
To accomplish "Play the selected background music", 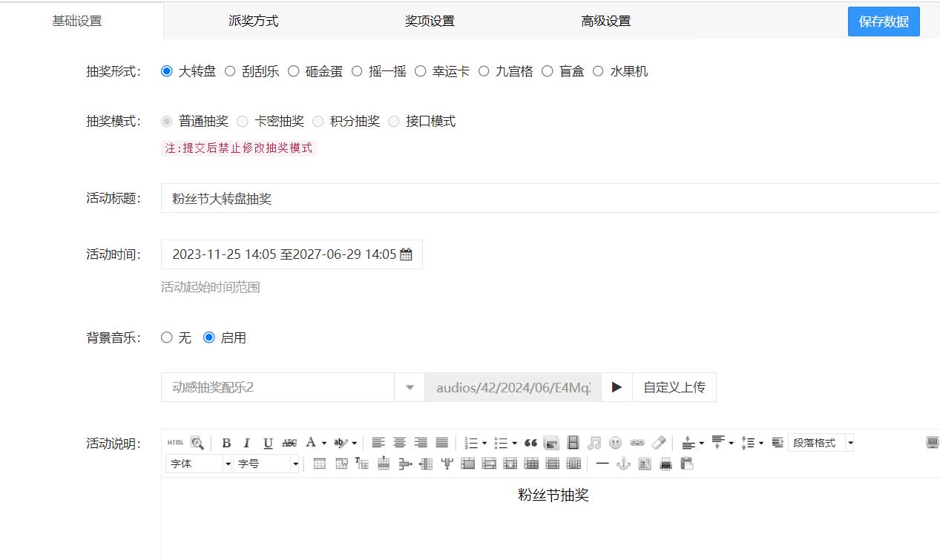I will point(617,387).
